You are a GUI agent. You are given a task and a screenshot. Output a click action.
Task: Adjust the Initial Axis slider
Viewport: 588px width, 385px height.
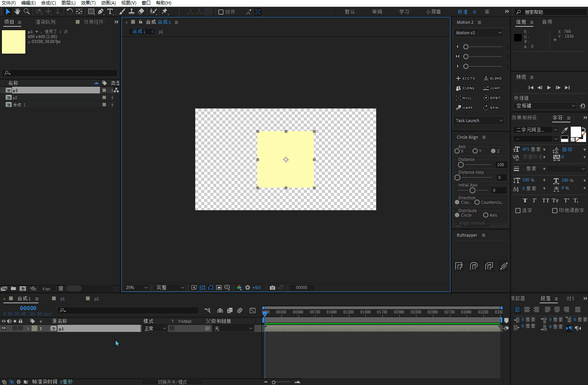(472, 190)
